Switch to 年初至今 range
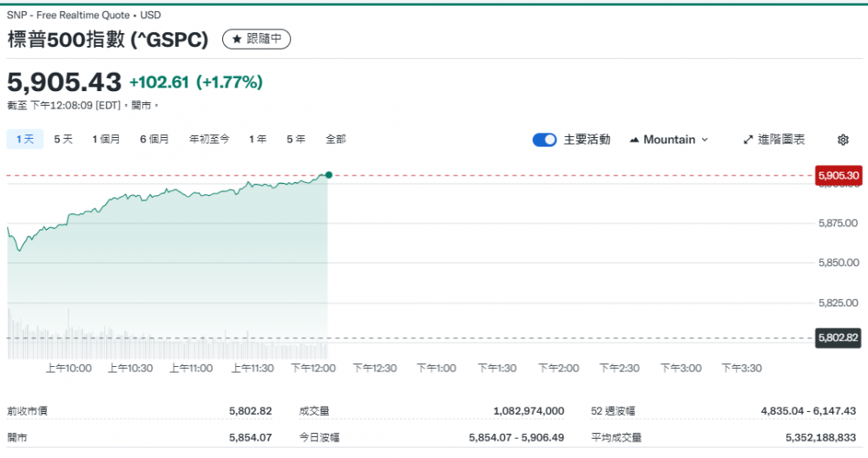Screen dimensions: 868x458 pyautogui.click(x=209, y=139)
